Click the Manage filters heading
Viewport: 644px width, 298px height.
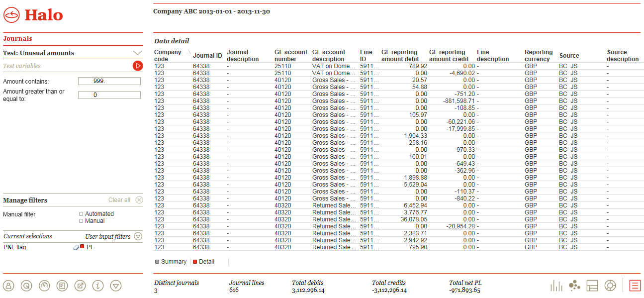(25, 200)
